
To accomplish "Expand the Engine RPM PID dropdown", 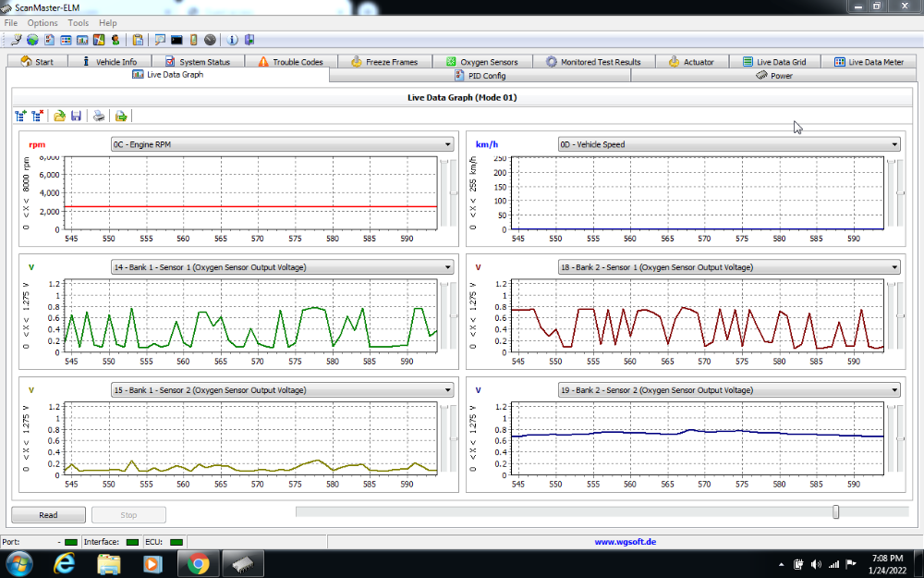I will [447, 144].
